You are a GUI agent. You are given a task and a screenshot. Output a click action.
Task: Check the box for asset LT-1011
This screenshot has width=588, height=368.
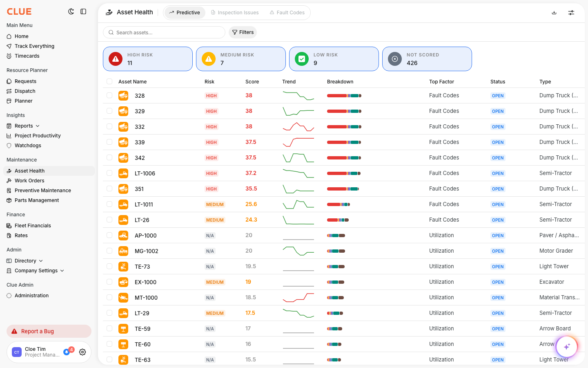point(109,204)
